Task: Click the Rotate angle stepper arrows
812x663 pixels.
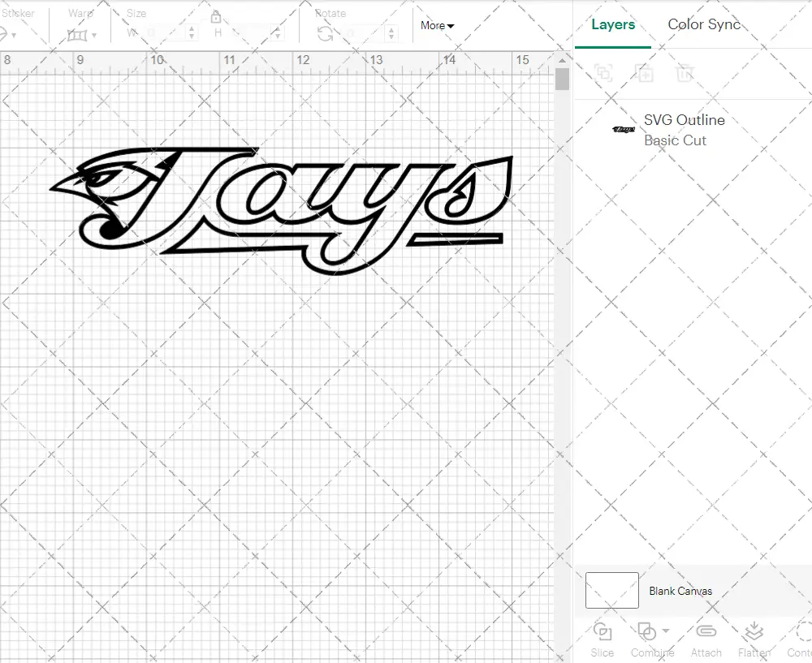Action: pyautogui.click(x=392, y=34)
